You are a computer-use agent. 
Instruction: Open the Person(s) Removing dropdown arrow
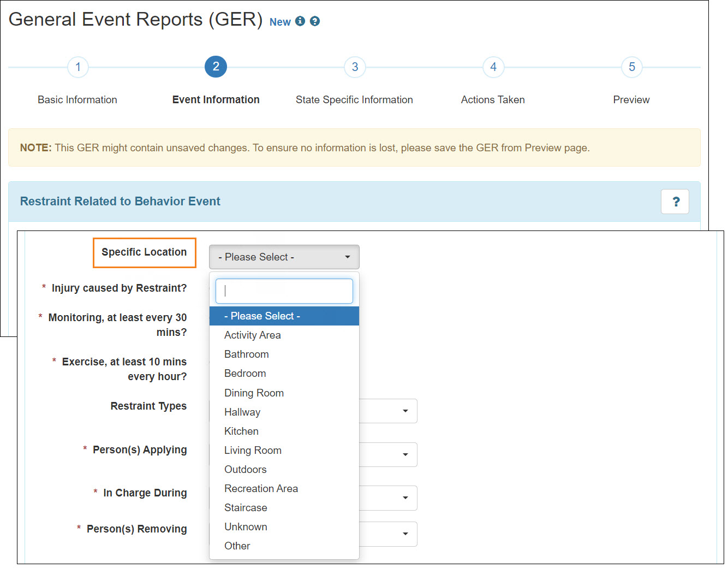405,534
